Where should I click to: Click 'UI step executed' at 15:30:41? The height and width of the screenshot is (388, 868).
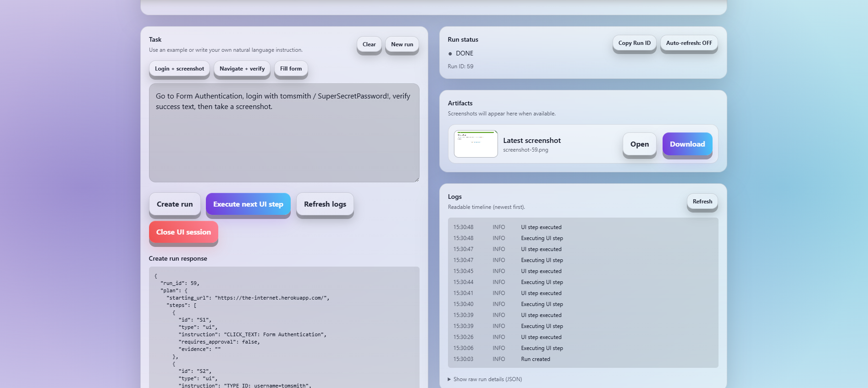coord(541,293)
